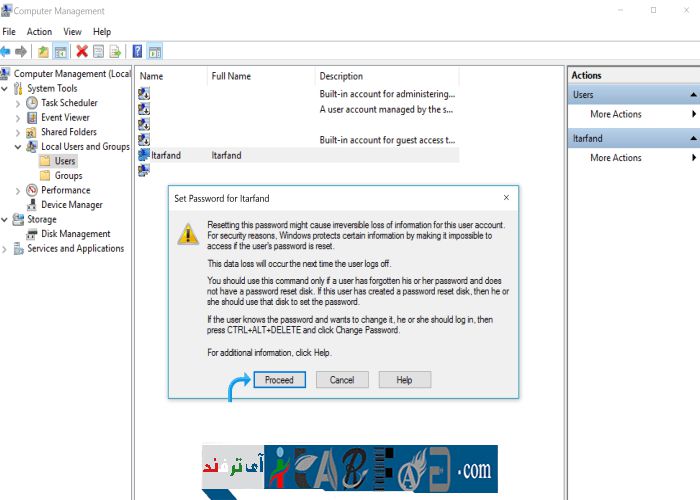Screen dimensions: 700x500
Task: Expand the Services and Applications node
Action: tap(6, 249)
